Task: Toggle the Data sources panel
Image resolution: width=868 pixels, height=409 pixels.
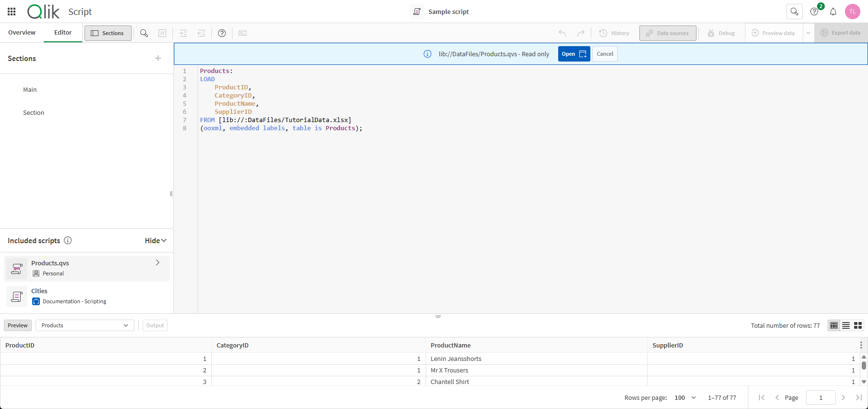Action: tap(667, 33)
